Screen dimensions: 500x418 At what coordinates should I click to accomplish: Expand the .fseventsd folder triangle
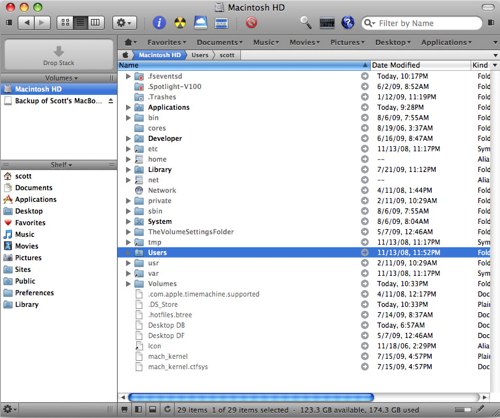128,76
